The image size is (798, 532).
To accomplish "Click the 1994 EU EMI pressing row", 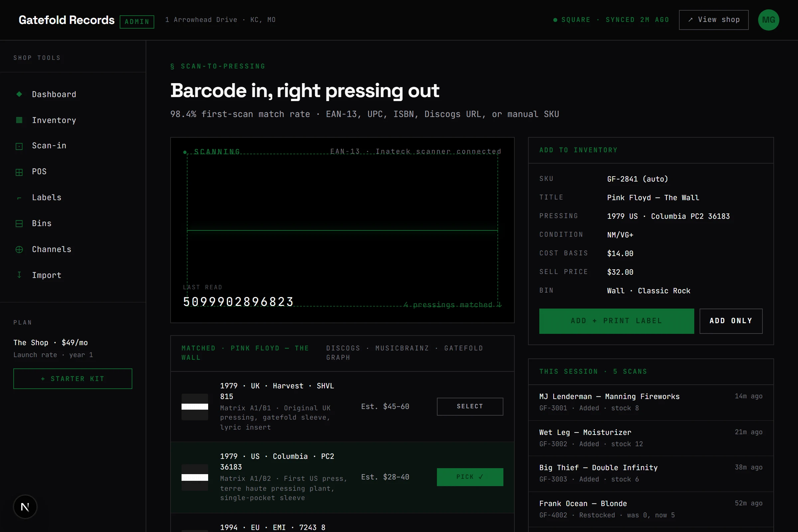I will click(x=342, y=523).
